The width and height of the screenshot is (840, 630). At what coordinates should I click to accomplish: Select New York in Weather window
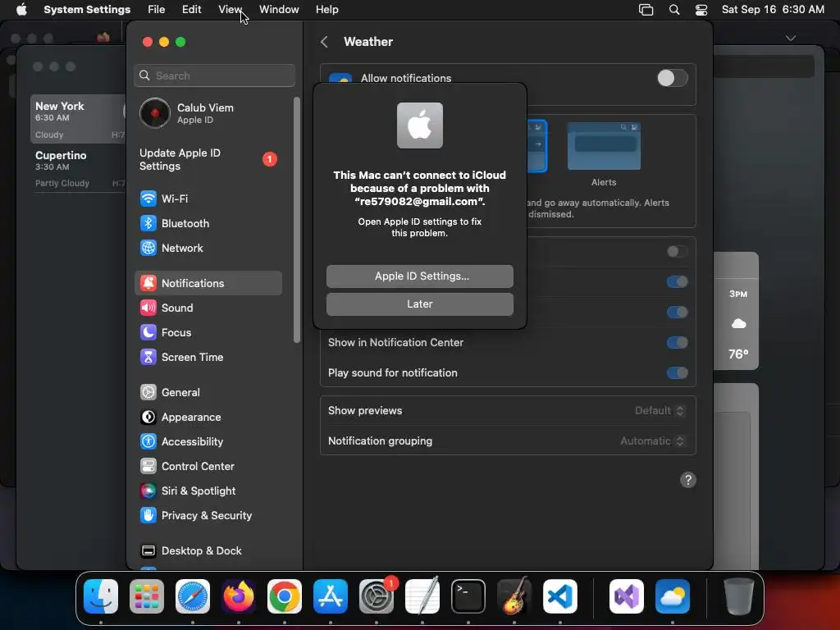[x=78, y=119]
